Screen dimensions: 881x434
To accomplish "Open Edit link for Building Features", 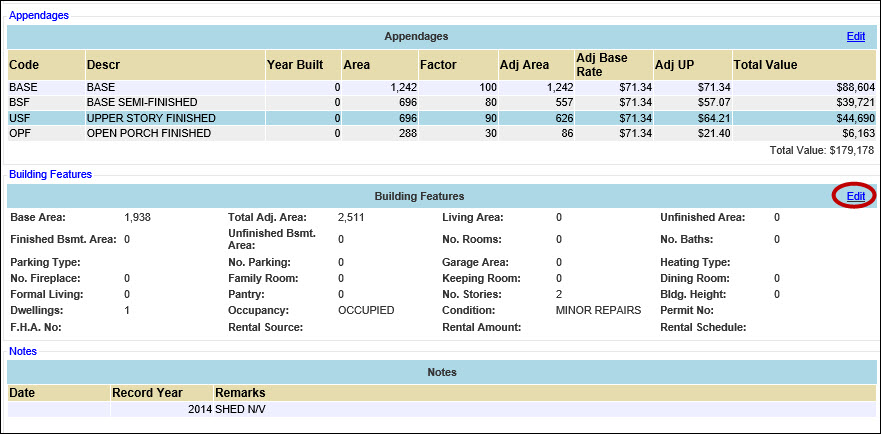I will coord(855,196).
